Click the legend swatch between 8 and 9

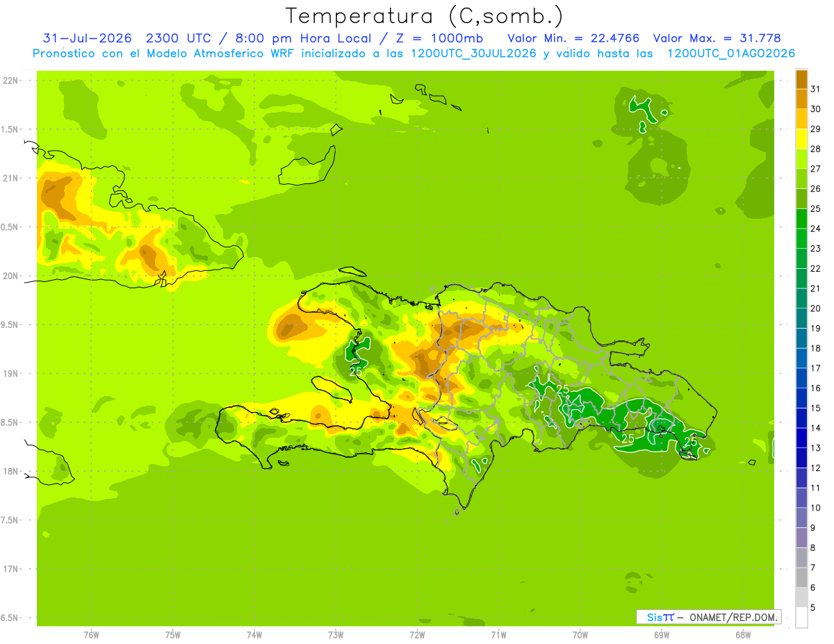coord(801,538)
